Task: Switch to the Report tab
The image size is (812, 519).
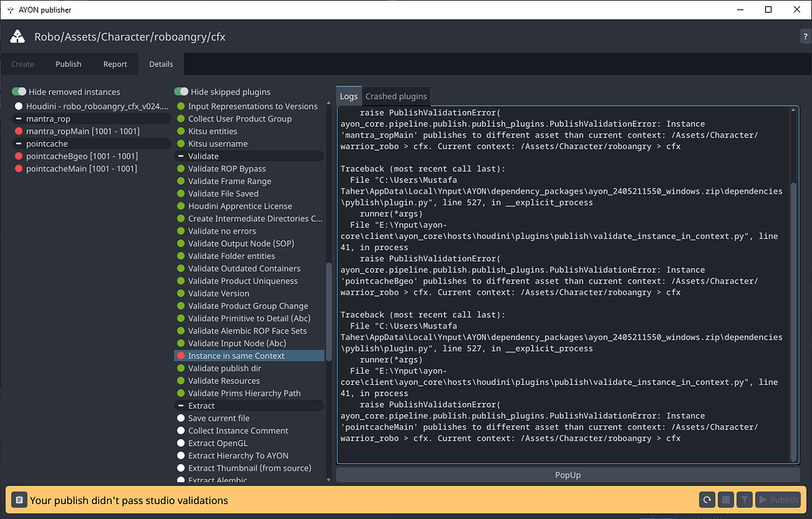Action: click(x=114, y=63)
